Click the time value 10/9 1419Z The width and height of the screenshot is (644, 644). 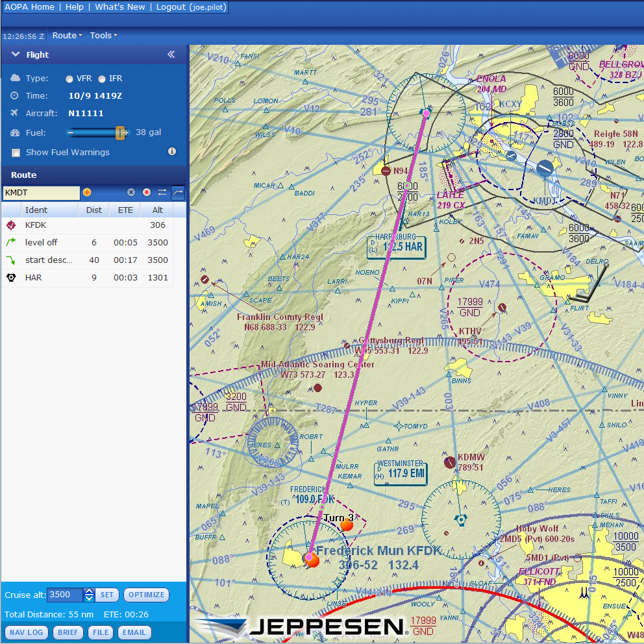pyautogui.click(x=95, y=95)
